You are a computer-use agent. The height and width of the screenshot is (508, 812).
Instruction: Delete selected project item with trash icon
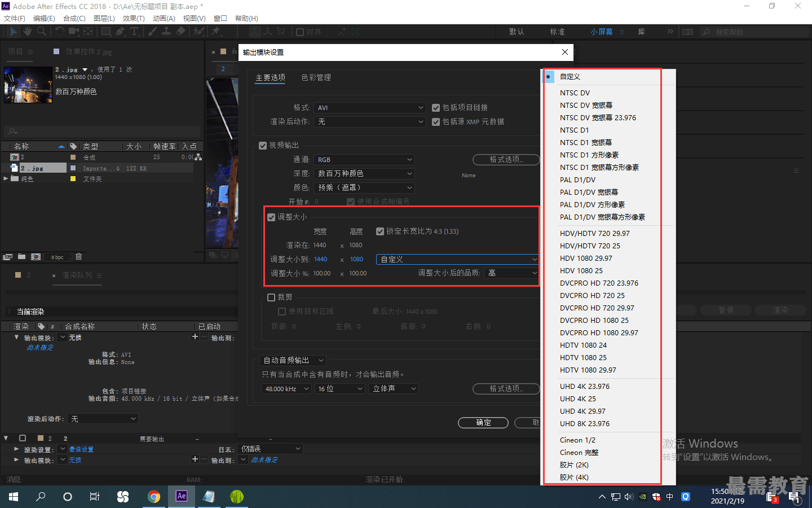click(79, 257)
